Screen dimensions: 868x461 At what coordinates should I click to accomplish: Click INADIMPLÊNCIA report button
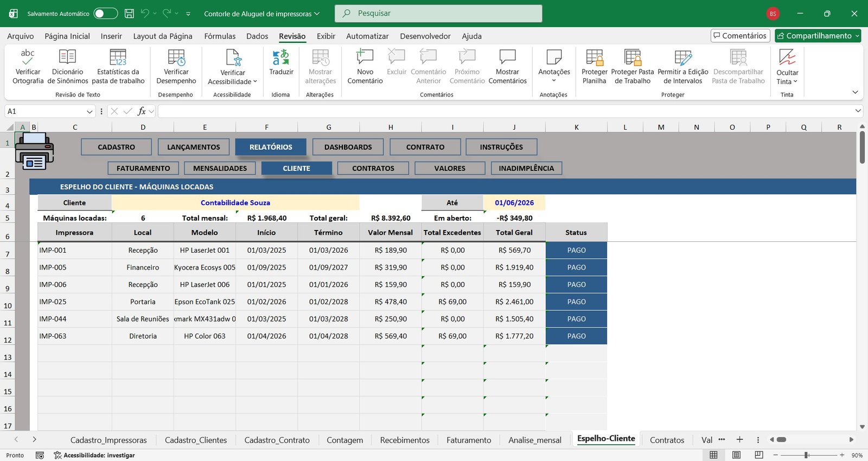tap(527, 168)
